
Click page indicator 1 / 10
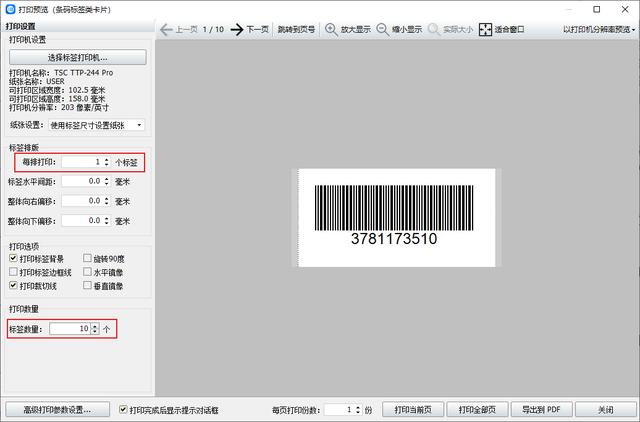point(213,29)
